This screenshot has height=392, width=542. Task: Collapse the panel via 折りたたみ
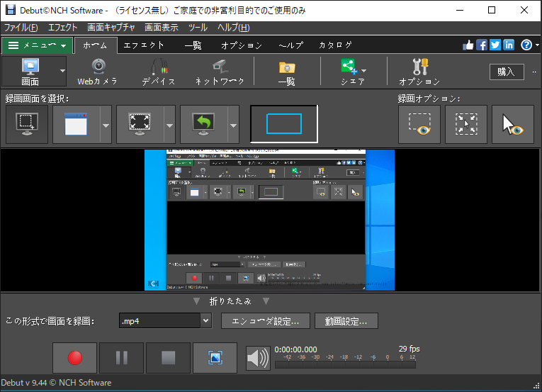pos(230,301)
